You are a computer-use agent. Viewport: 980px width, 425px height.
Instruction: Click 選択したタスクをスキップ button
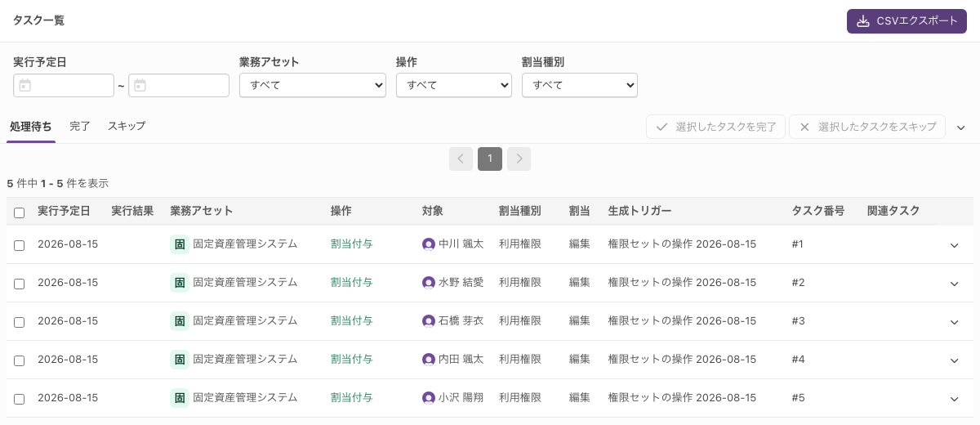tap(867, 127)
